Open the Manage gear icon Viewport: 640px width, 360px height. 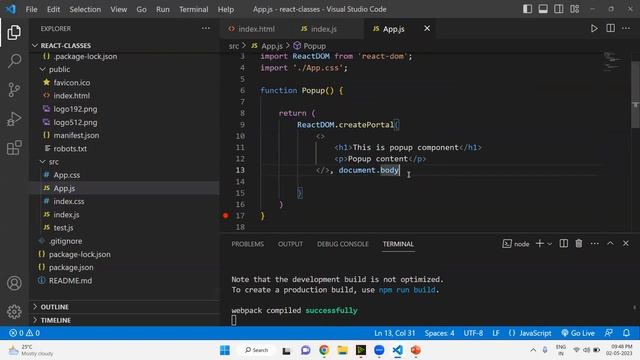(x=14, y=312)
